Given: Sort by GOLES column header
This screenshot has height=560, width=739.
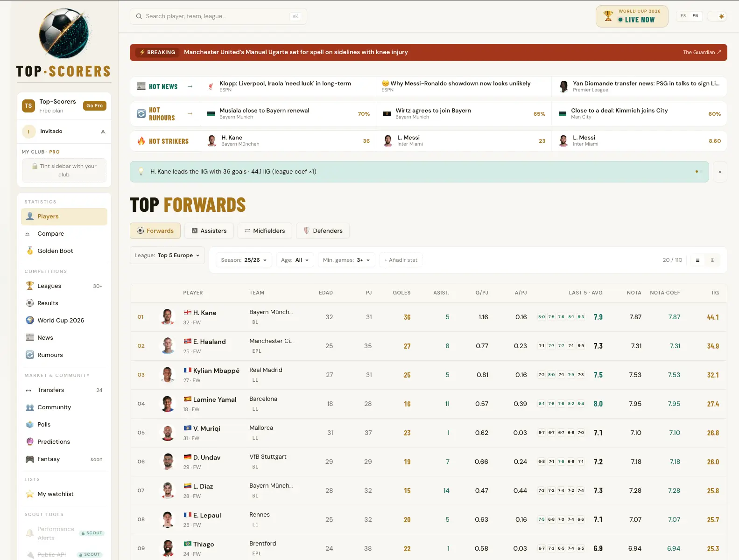Looking at the screenshot, I should [x=401, y=293].
